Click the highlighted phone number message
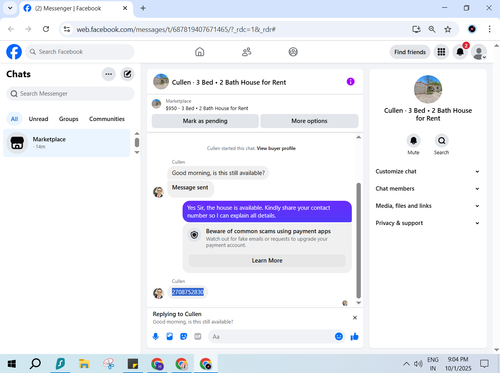The image size is (500, 373). (x=188, y=292)
